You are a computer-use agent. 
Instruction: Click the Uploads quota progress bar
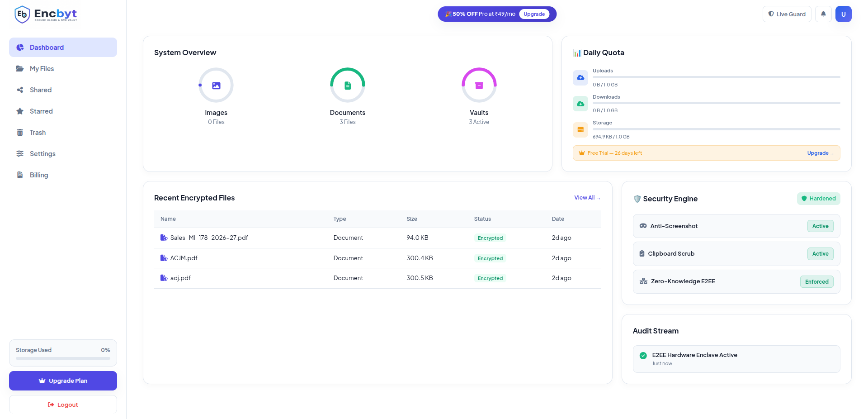coord(716,77)
